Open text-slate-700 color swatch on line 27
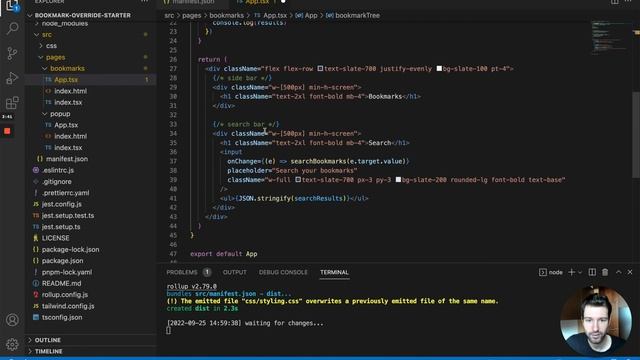The image size is (640, 360). pos(320,69)
